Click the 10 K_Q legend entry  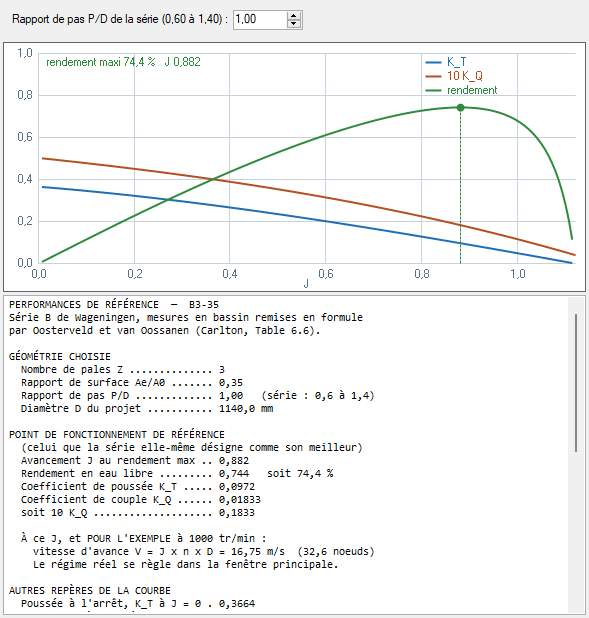point(454,76)
